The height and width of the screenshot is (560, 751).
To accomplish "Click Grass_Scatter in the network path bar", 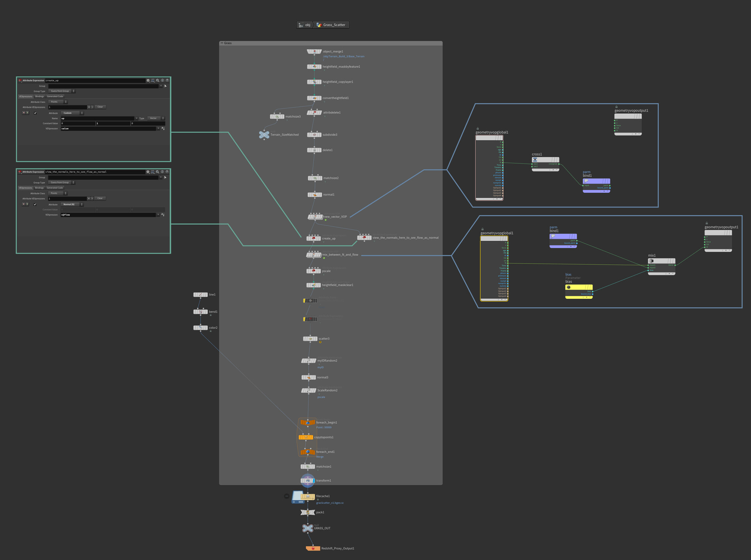I will click(x=334, y=25).
